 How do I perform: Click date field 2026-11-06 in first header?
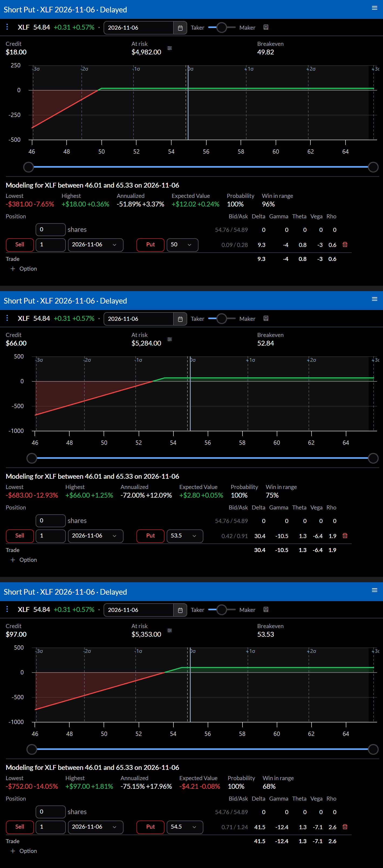[139, 27]
